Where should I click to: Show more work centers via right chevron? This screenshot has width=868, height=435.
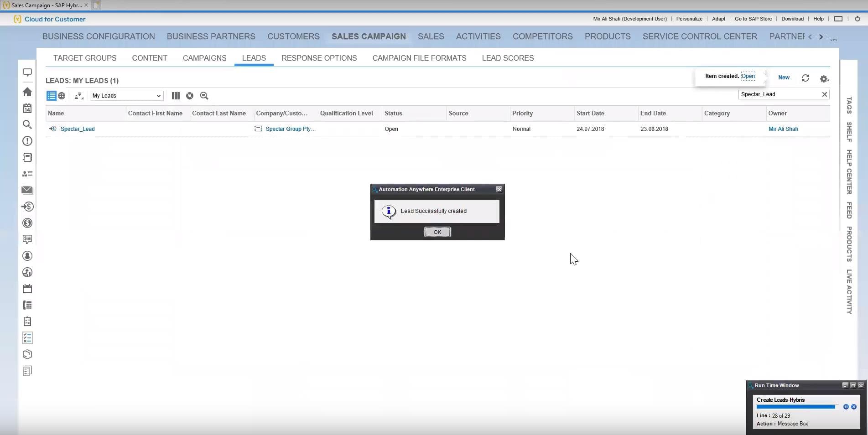(821, 37)
